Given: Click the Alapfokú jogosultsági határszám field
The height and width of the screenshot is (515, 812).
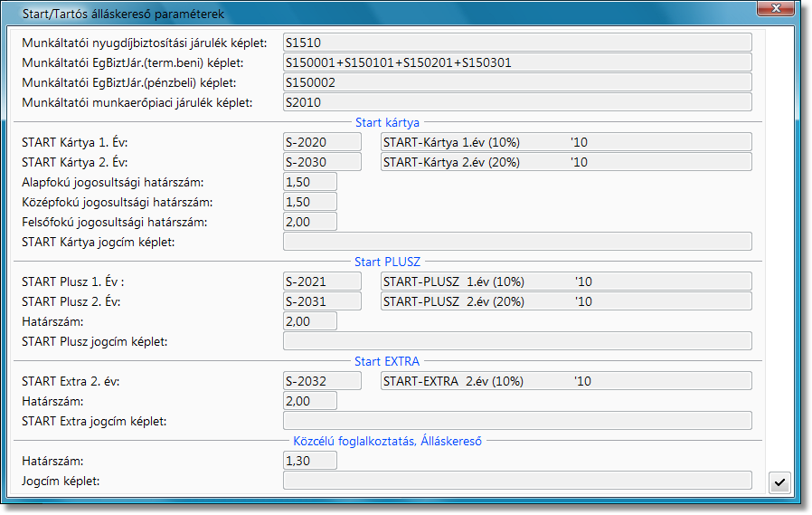Looking at the screenshot, I should (310, 182).
